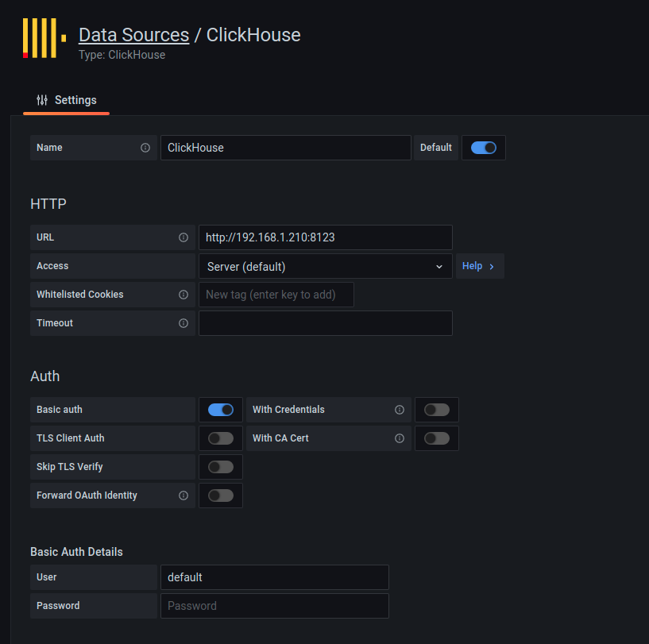Turn off Basic auth
649x644 pixels.
tap(220, 409)
